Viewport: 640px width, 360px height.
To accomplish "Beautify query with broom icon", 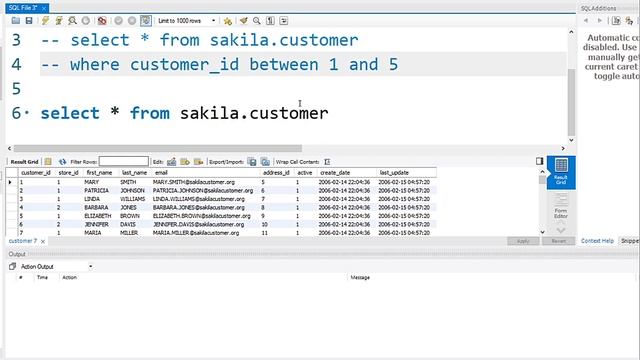I will (x=244, y=20).
